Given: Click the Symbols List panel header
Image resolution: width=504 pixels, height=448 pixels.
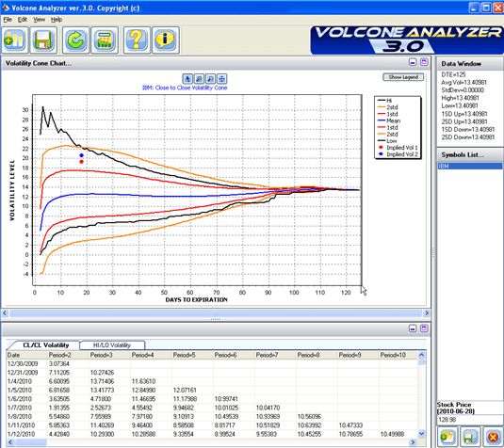Looking at the screenshot, I should pos(469,154).
